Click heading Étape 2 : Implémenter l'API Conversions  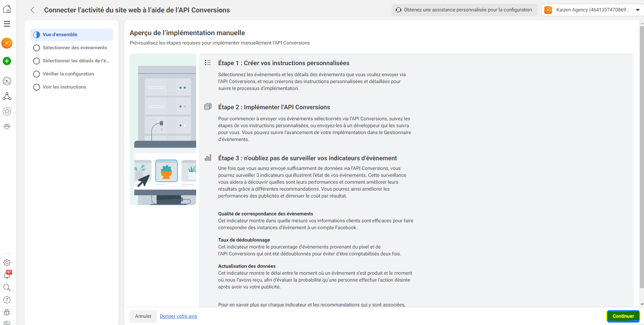tap(274, 107)
